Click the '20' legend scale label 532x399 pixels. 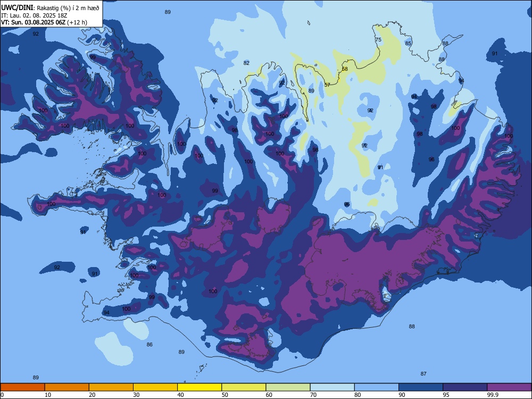click(92, 395)
